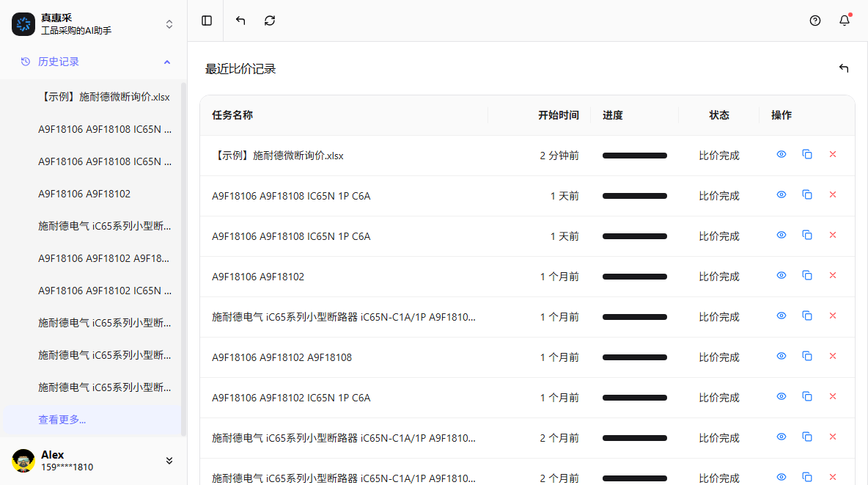
Task: Open the 真惠采 workspace switcher arrows
Action: click(x=169, y=24)
